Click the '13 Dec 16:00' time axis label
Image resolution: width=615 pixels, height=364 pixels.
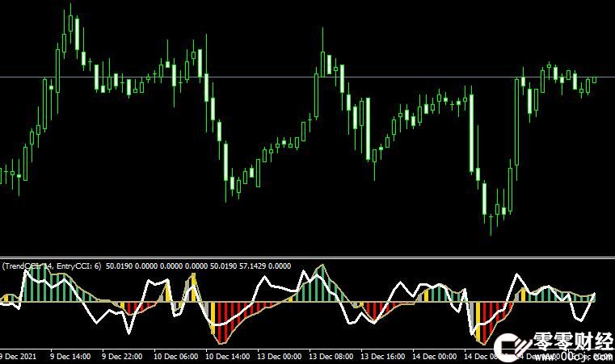tap(383, 357)
